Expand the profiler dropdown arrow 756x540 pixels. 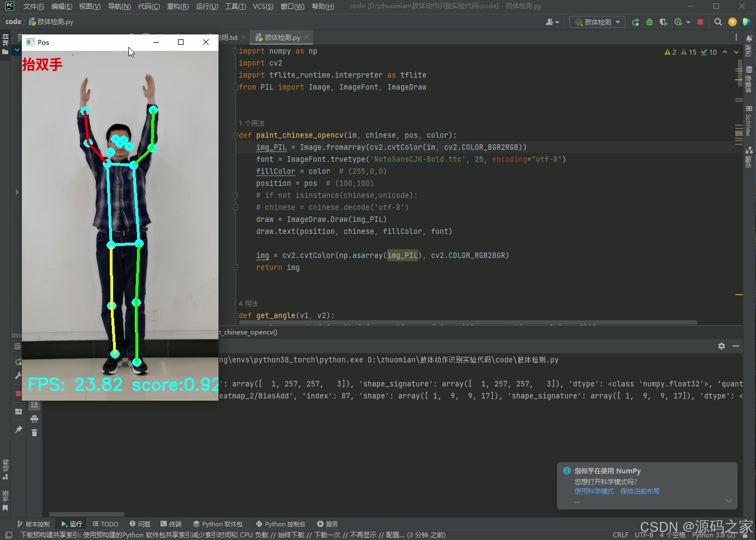click(x=688, y=22)
